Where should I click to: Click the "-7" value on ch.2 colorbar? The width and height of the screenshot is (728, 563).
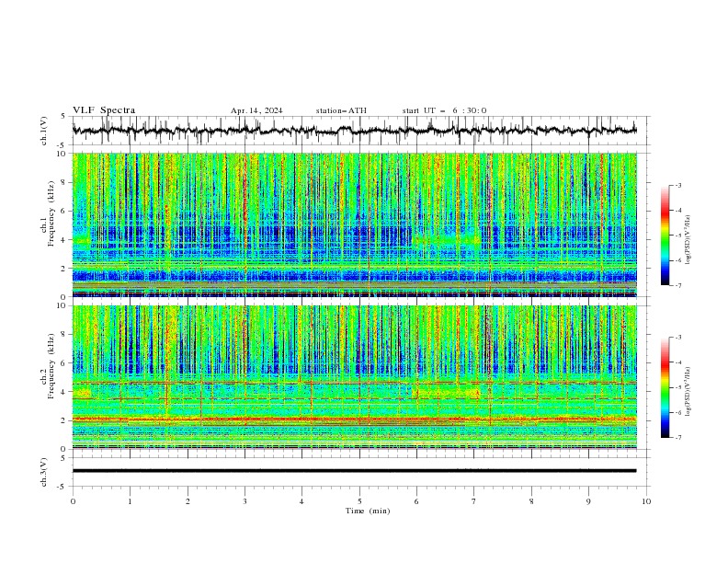coord(678,438)
